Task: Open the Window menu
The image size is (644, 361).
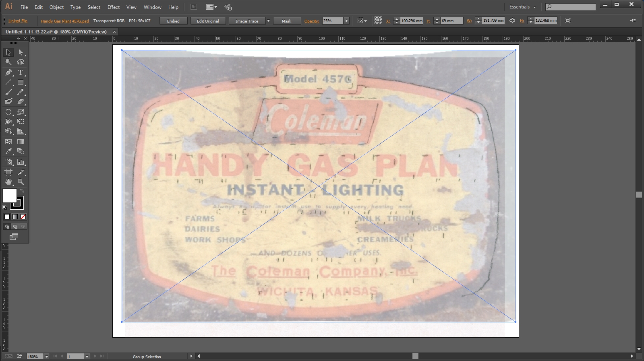Action: point(153,7)
